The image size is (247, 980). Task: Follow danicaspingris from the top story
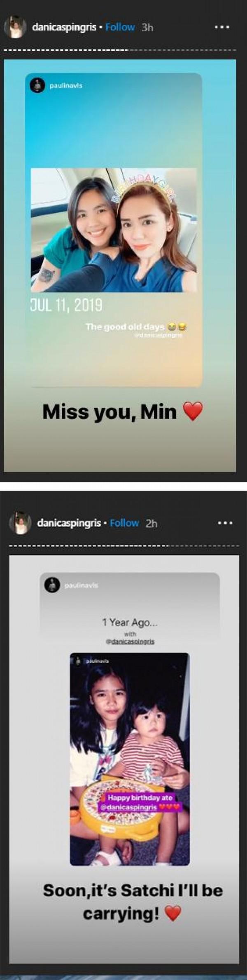[120, 27]
